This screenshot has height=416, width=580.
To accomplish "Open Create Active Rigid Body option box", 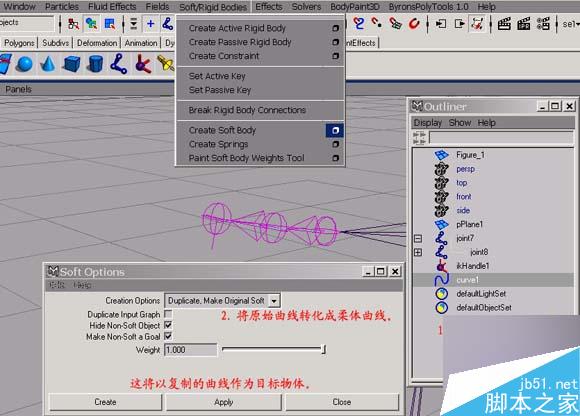I will 335,28.
